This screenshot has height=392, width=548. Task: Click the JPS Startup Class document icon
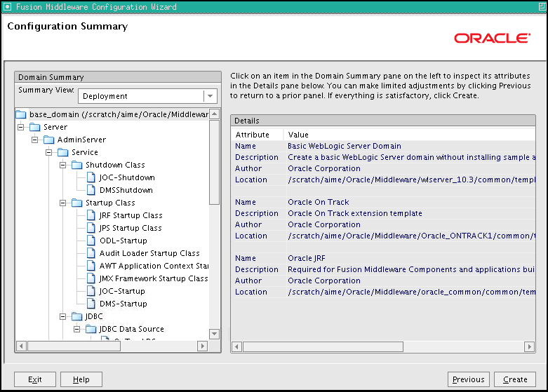click(x=91, y=228)
